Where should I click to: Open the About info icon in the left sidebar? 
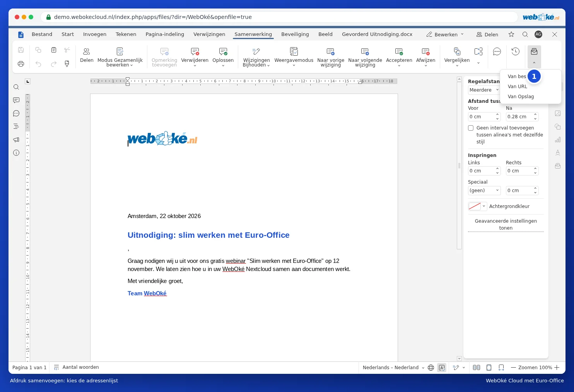point(16,153)
